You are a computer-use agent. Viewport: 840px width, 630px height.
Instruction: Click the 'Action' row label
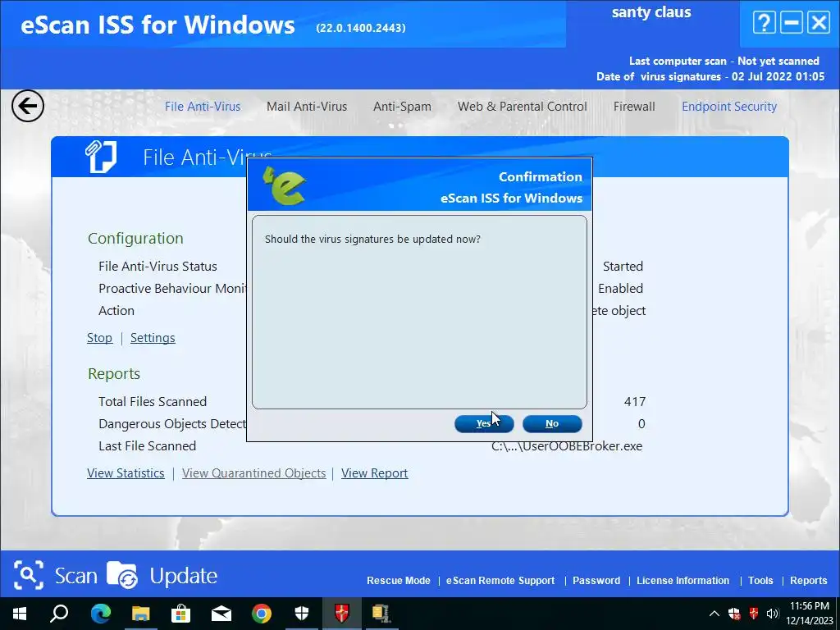coord(116,311)
